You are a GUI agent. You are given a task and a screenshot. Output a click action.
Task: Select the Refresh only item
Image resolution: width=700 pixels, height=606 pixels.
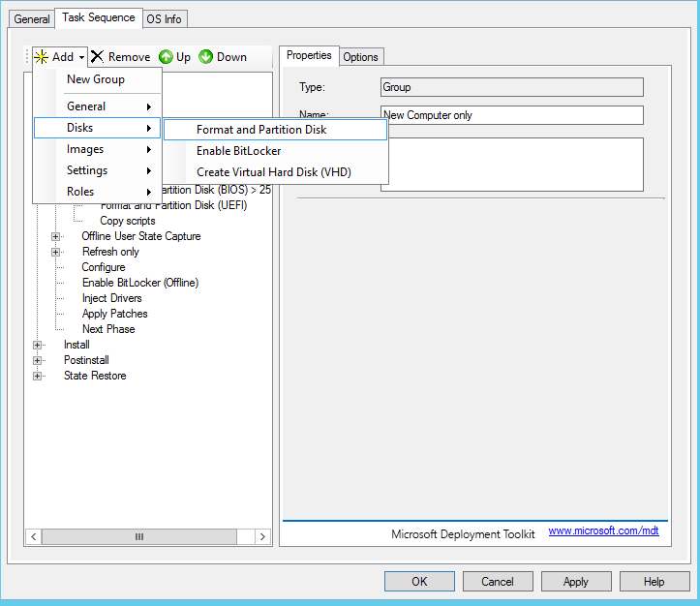pyautogui.click(x=110, y=252)
